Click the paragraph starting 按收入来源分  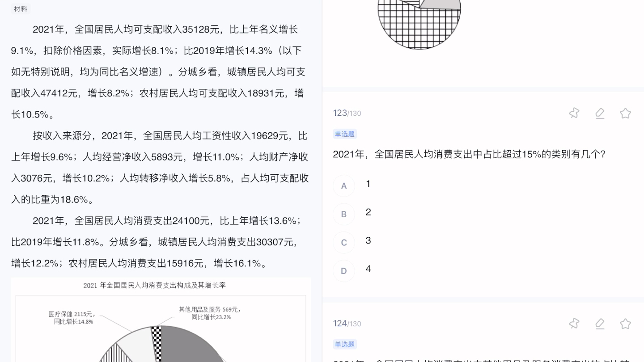click(160, 168)
